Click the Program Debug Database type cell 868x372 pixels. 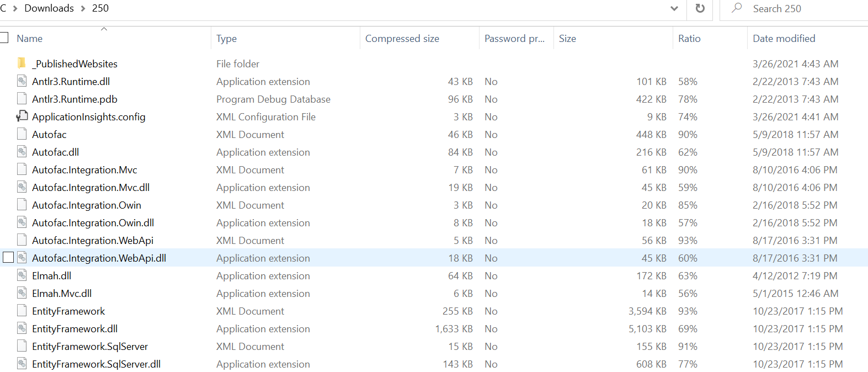click(273, 99)
